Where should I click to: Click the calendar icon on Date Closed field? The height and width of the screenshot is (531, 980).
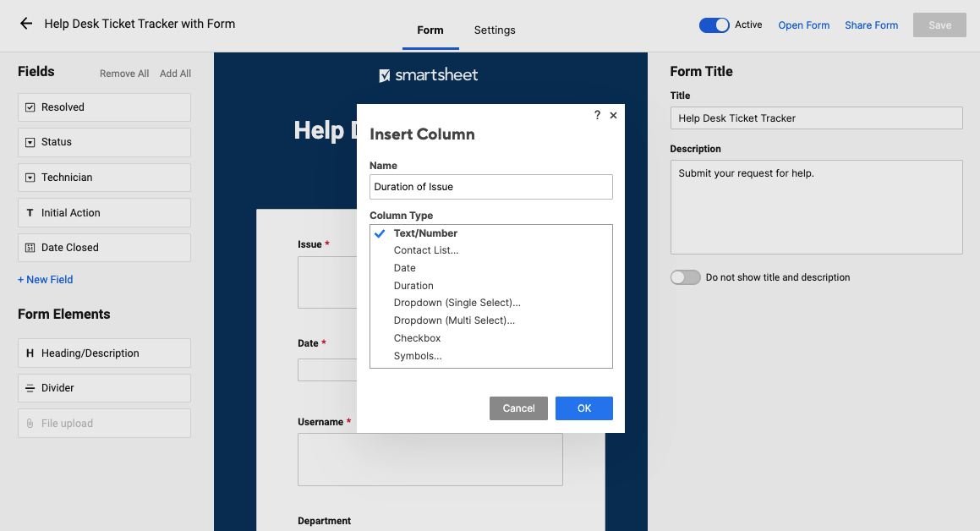[x=31, y=247]
